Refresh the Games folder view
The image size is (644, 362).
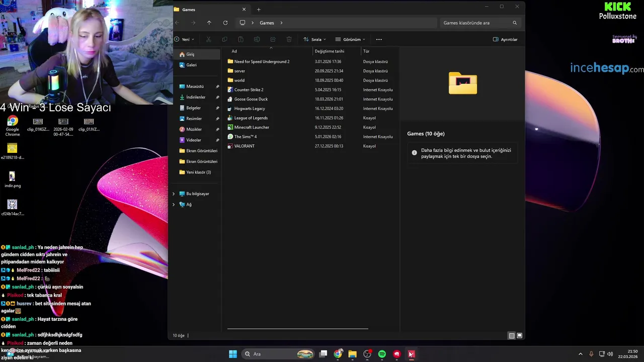pyautogui.click(x=225, y=23)
